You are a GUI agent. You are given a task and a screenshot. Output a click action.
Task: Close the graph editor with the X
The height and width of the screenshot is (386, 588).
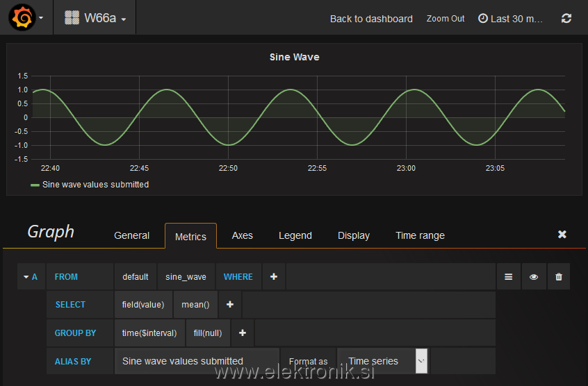(x=562, y=235)
